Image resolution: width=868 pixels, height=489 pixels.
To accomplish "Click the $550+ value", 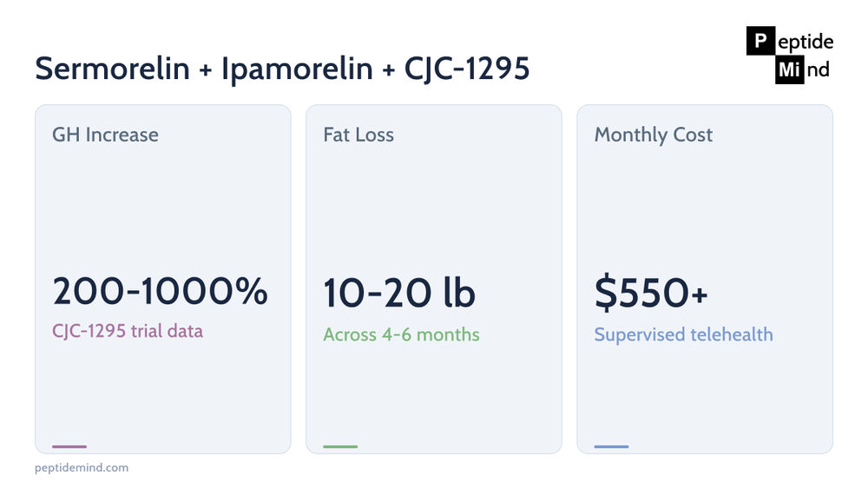I will click(x=651, y=292).
